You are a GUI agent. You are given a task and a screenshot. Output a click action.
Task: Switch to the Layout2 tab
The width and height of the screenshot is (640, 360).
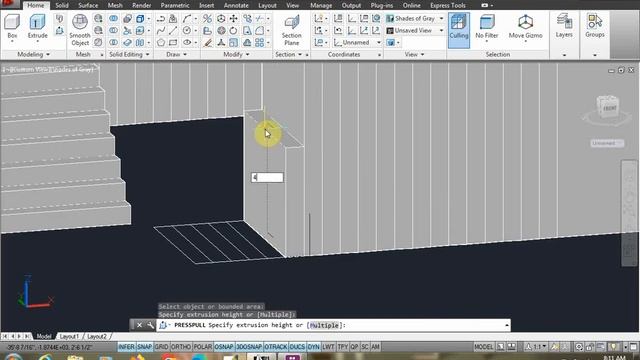point(97,336)
